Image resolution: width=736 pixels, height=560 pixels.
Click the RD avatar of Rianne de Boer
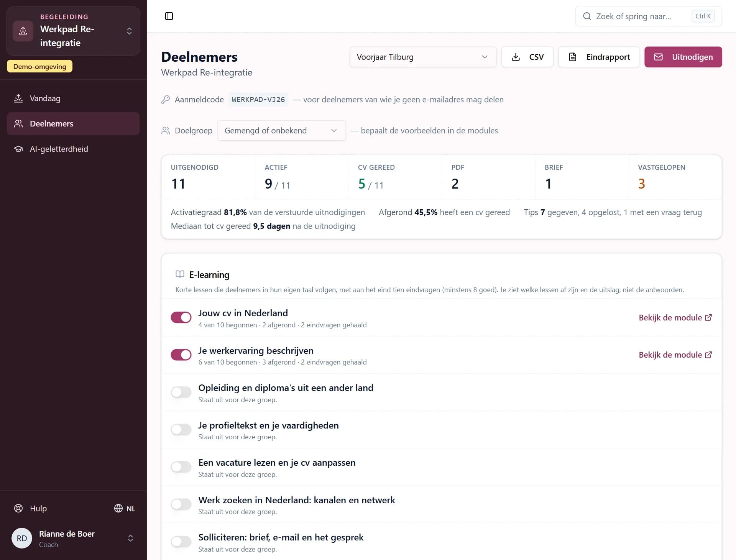tap(22, 538)
